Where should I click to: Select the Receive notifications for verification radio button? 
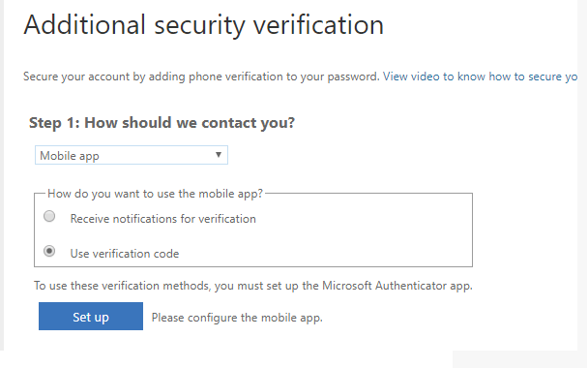[x=49, y=216]
